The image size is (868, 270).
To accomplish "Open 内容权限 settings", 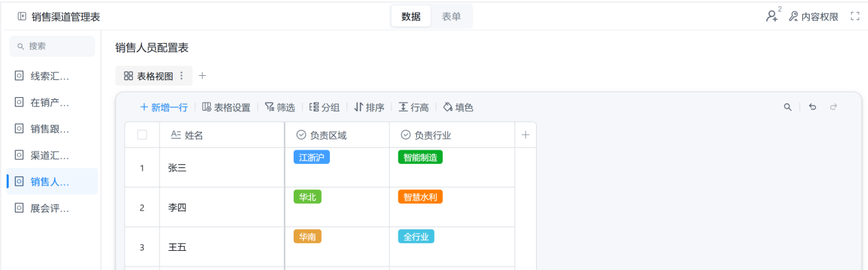I will click(814, 16).
